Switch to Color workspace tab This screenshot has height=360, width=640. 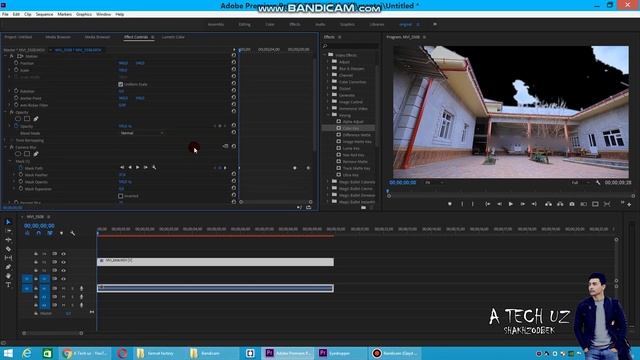click(270, 24)
